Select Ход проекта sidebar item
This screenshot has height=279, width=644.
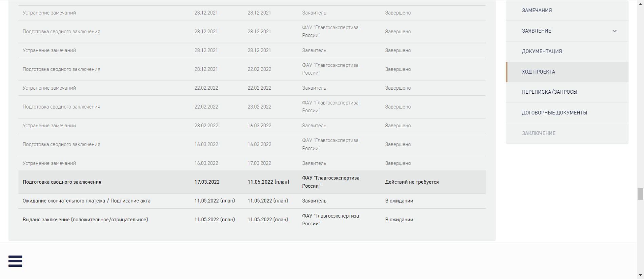point(538,72)
